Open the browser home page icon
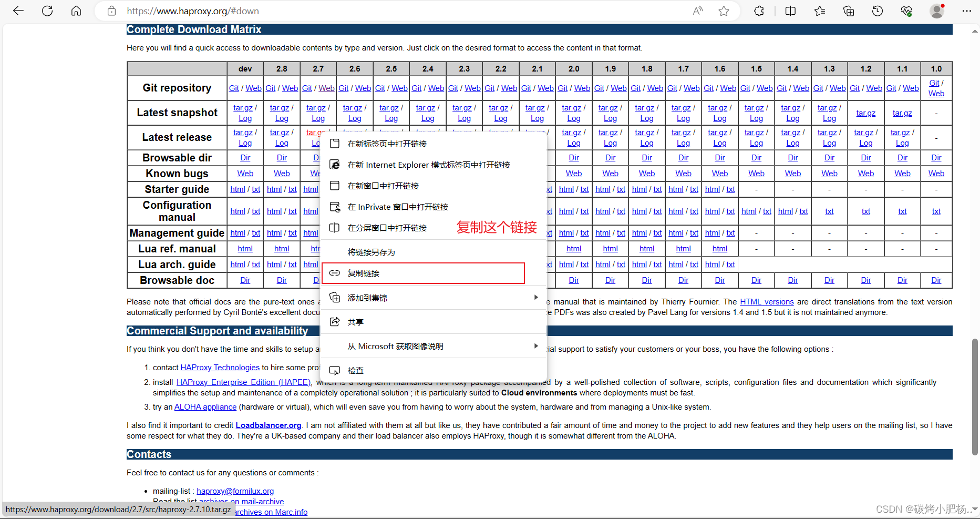The width and height of the screenshot is (980, 519). (76, 11)
